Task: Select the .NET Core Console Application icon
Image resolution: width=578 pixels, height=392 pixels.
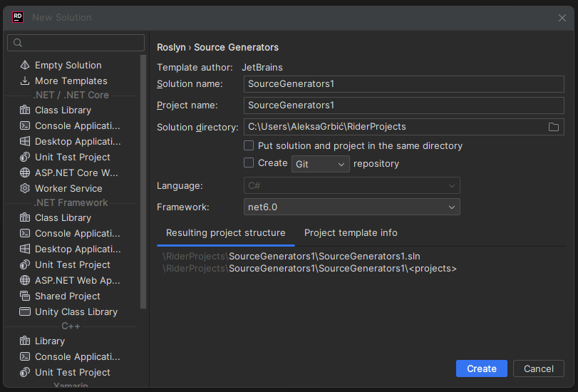Action: (x=25, y=125)
